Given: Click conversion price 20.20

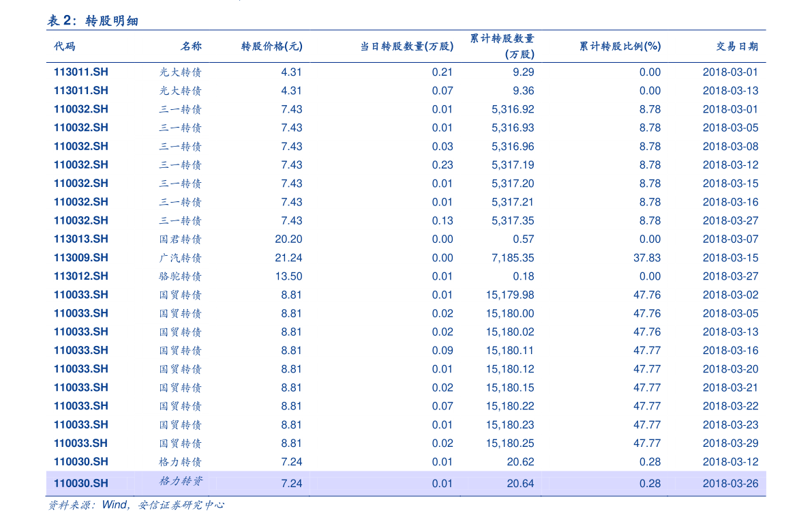Looking at the screenshot, I should (x=288, y=239).
